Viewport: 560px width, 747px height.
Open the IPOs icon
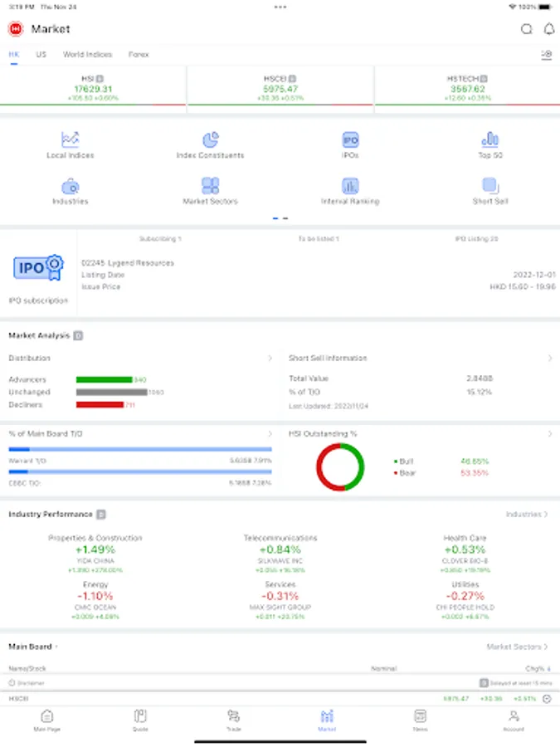click(x=350, y=139)
